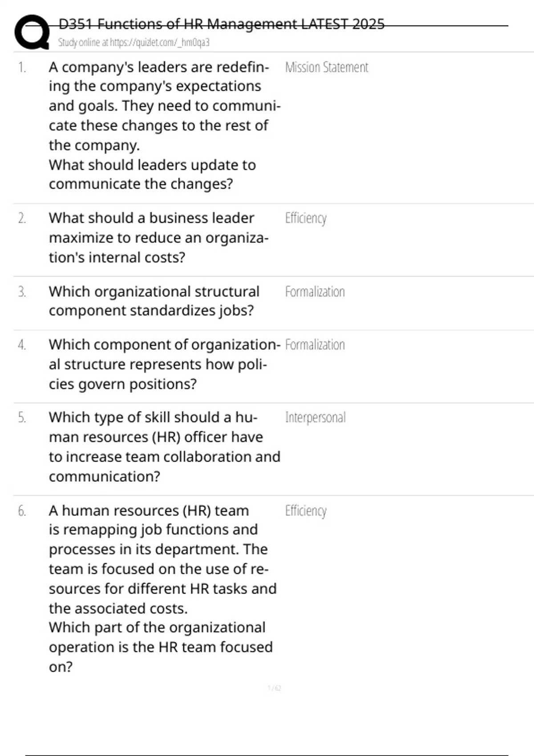The width and height of the screenshot is (534, 756).
Task: Select the question about reducing internal costs
Action: click(158, 237)
